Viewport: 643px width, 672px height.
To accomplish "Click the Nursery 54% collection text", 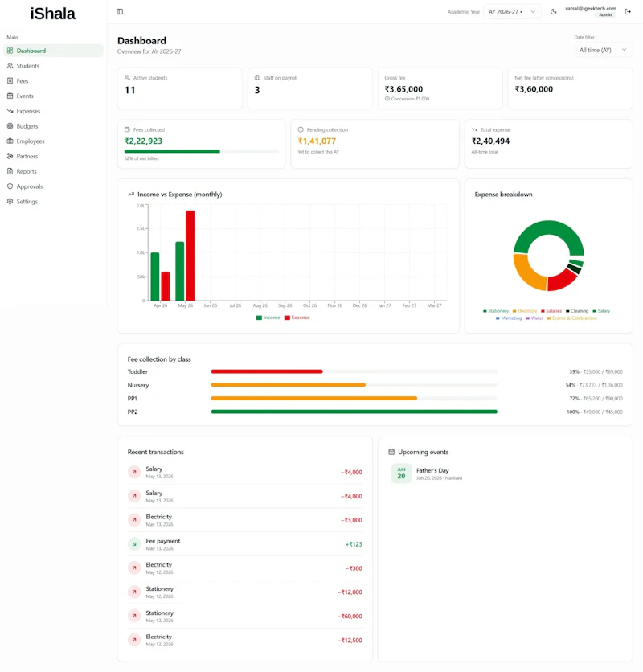I will pyautogui.click(x=594, y=385).
